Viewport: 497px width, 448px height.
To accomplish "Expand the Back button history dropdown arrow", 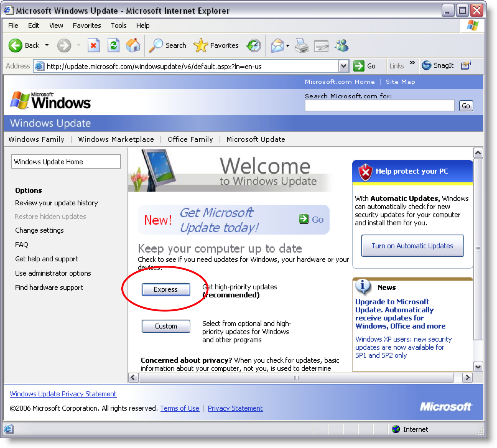I will pyautogui.click(x=47, y=45).
